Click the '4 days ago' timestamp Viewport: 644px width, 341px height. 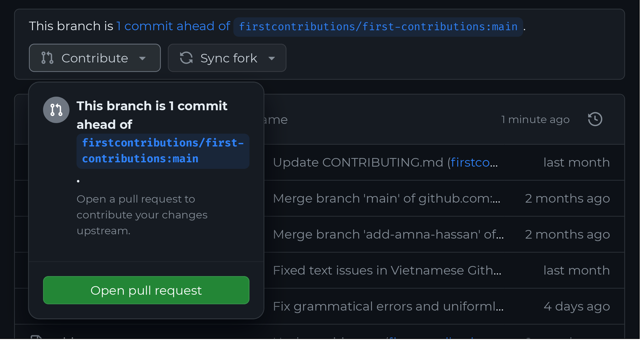577,306
